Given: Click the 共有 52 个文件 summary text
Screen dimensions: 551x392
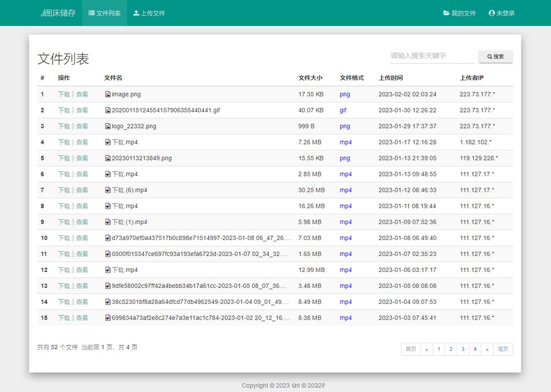Looking at the screenshot, I should click(58, 347).
